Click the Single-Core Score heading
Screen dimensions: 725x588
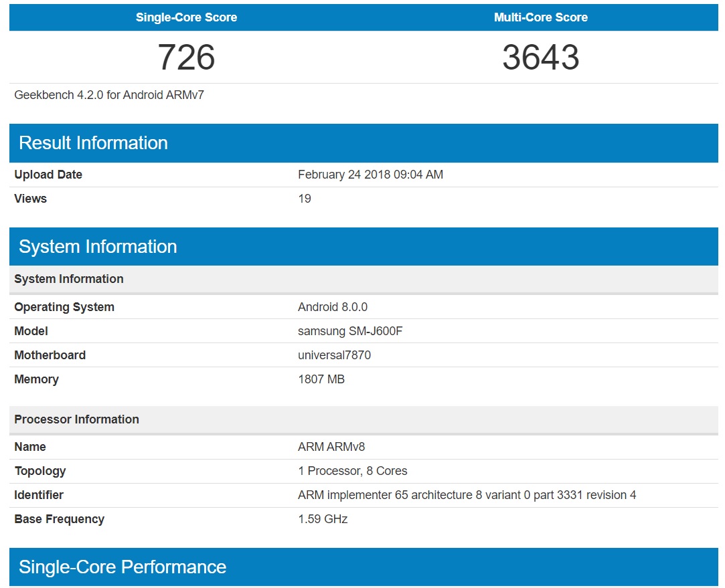(x=186, y=17)
